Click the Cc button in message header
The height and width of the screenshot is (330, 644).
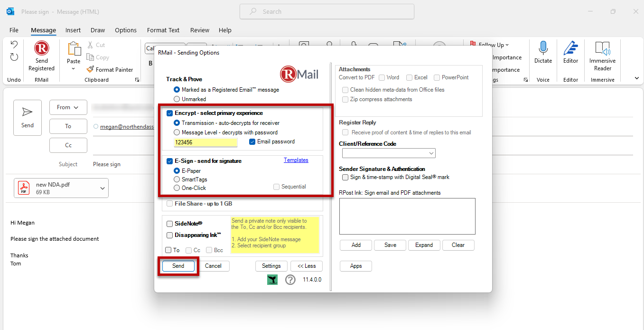pyautogui.click(x=68, y=145)
